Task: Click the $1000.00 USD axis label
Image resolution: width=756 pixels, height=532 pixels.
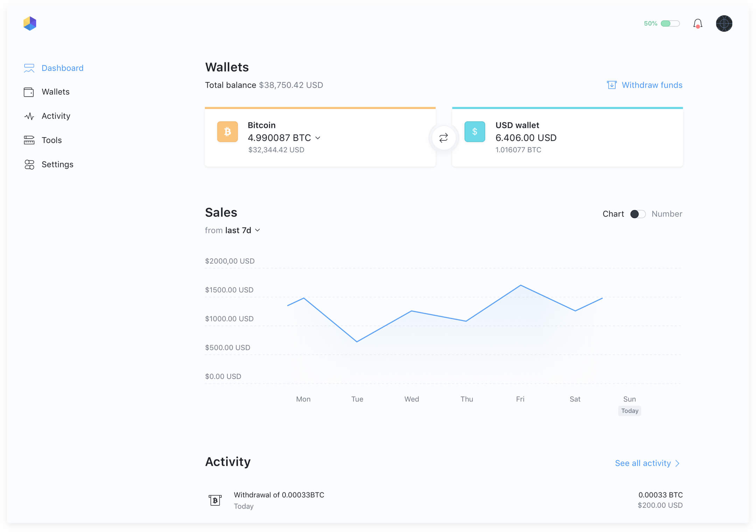Action: click(x=229, y=318)
